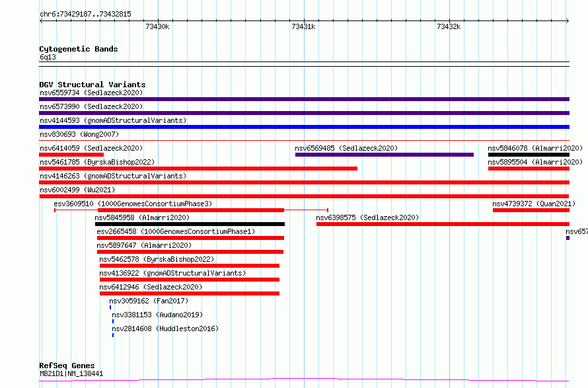
Task: Click the 73430k ruler tick label
Action: [x=157, y=26]
